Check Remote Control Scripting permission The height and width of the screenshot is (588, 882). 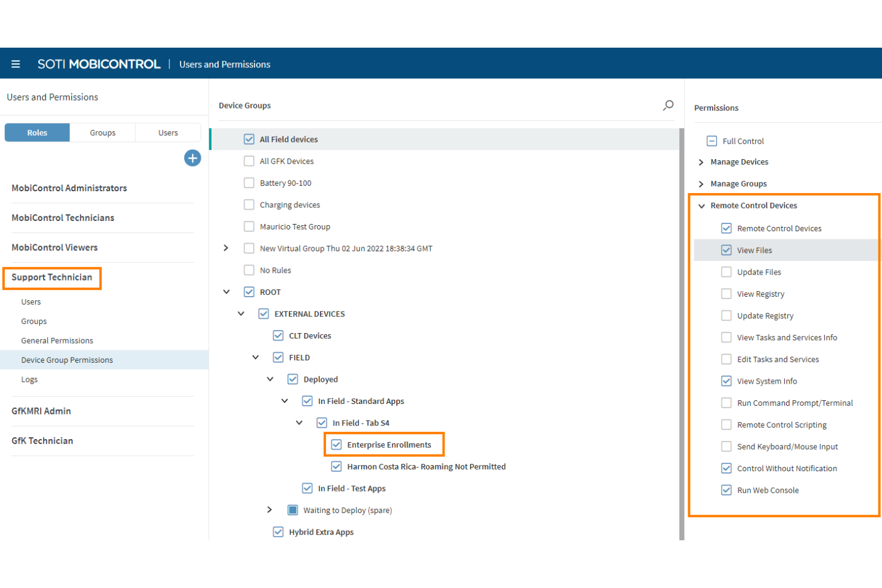click(726, 425)
